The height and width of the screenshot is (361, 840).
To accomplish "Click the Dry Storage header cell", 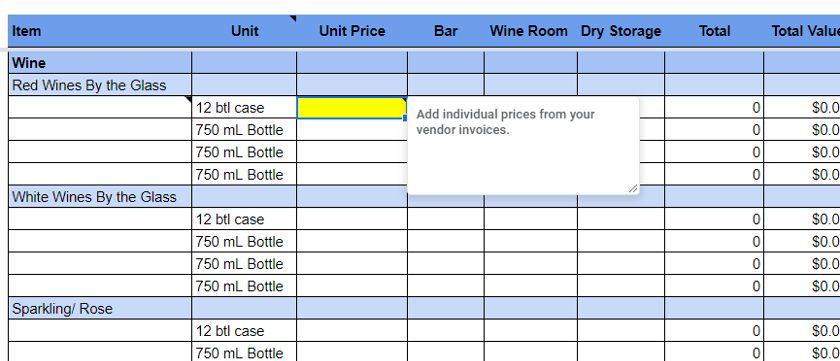I will point(620,31).
